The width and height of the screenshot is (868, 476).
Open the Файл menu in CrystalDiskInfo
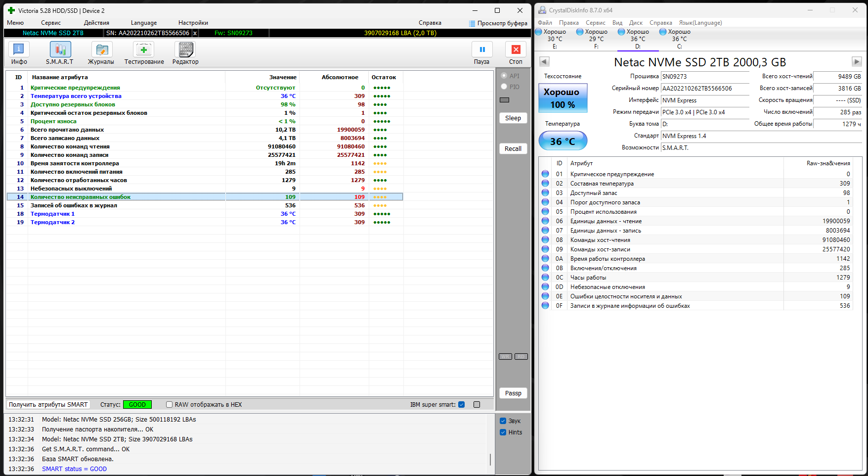(545, 23)
